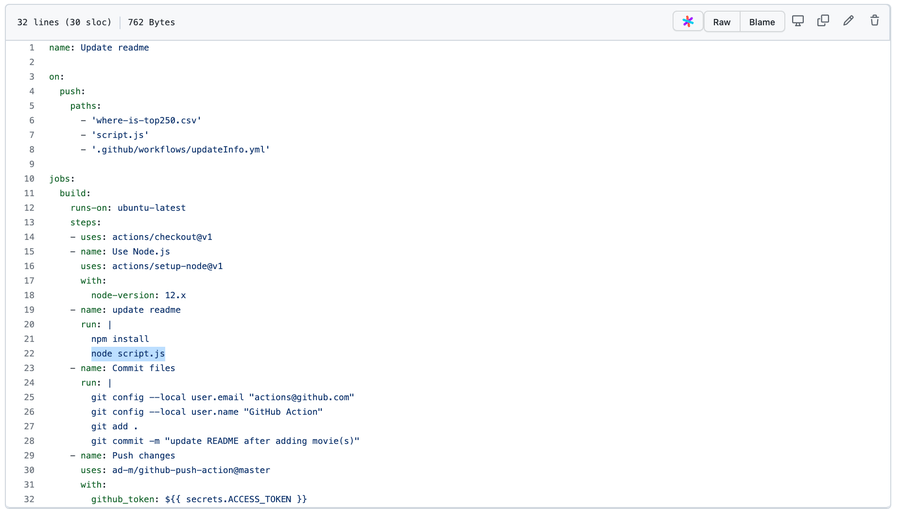Edit this file with pencil icon
Image resolution: width=900 pixels, height=509 pixels.
[848, 21]
